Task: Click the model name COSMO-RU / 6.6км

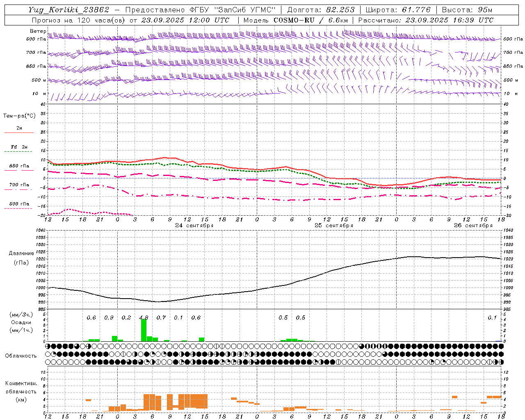Action: (x=311, y=20)
